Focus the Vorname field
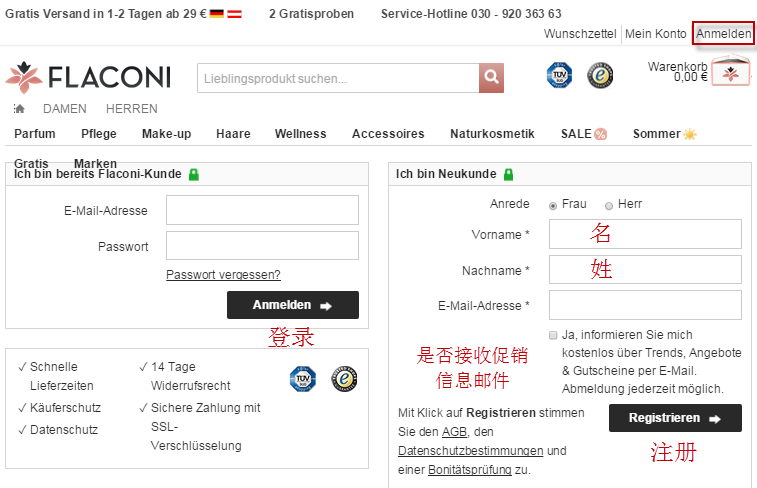Screen dimensions: 757x488 (645, 234)
